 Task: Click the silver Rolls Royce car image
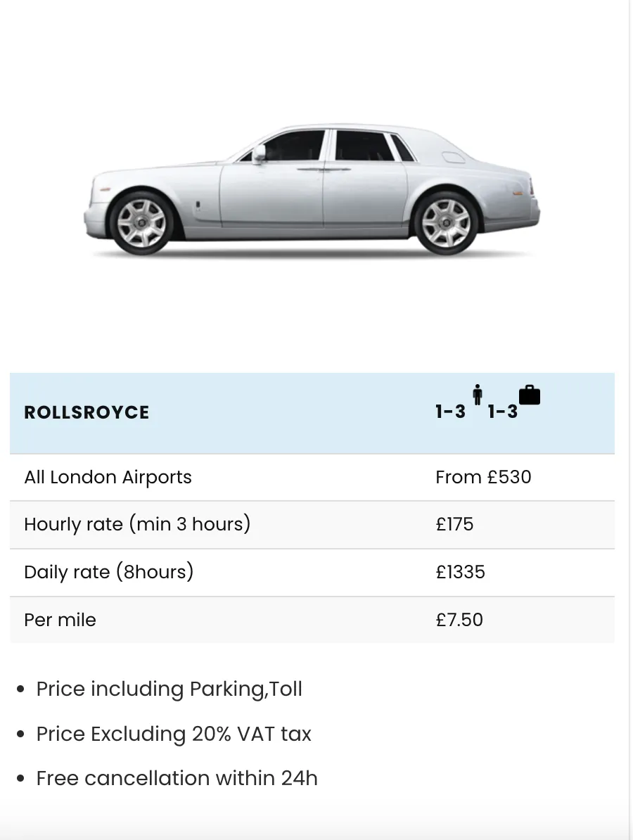(312, 189)
